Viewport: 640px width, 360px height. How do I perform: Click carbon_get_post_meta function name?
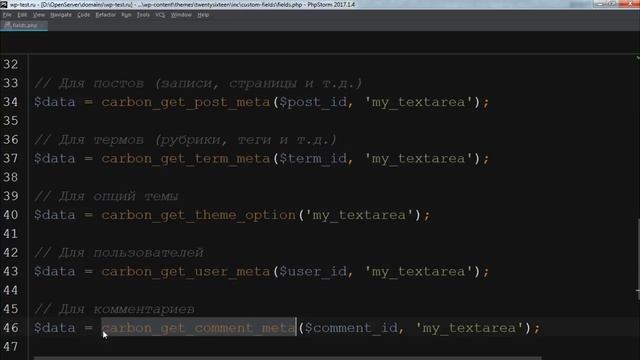pyautogui.click(x=186, y=102)
